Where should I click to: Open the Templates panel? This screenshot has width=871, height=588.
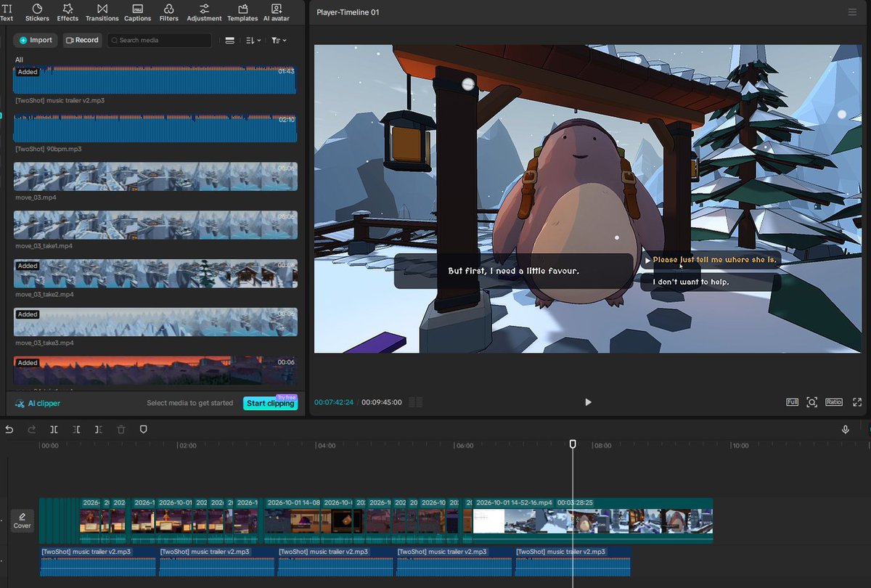click(x=242, y=12)
